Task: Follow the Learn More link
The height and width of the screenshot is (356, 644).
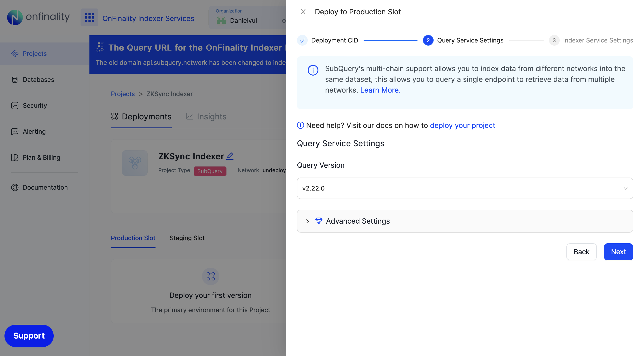Action: click(380, 90)
